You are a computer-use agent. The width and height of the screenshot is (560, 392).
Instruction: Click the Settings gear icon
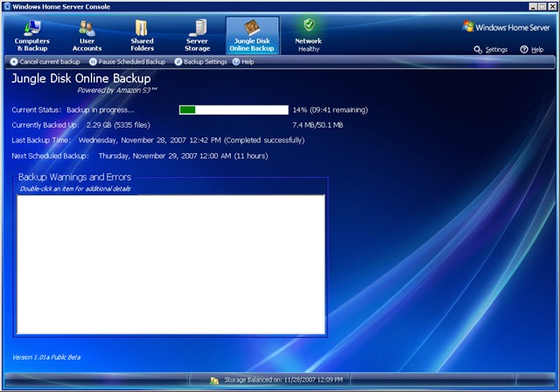(x=478, y=50)
